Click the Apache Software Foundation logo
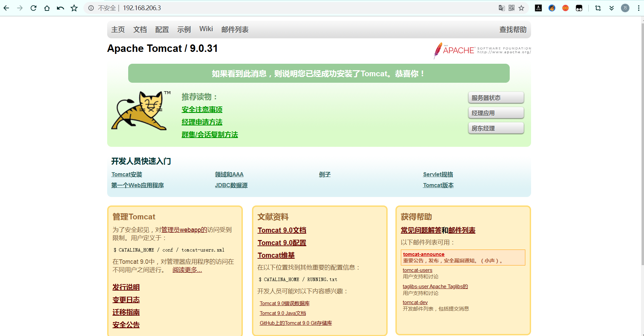The image size is (644, 336). pos(482,51)
